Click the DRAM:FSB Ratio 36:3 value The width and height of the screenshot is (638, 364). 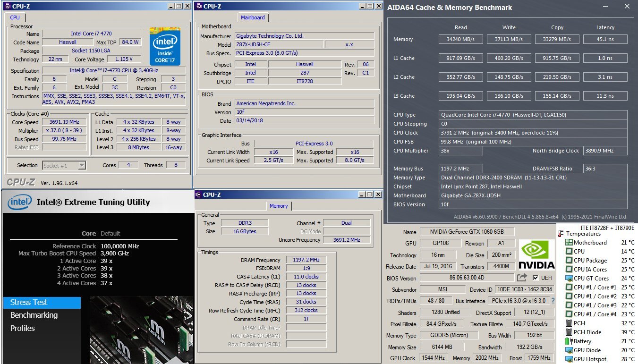(x=605, y=169)
